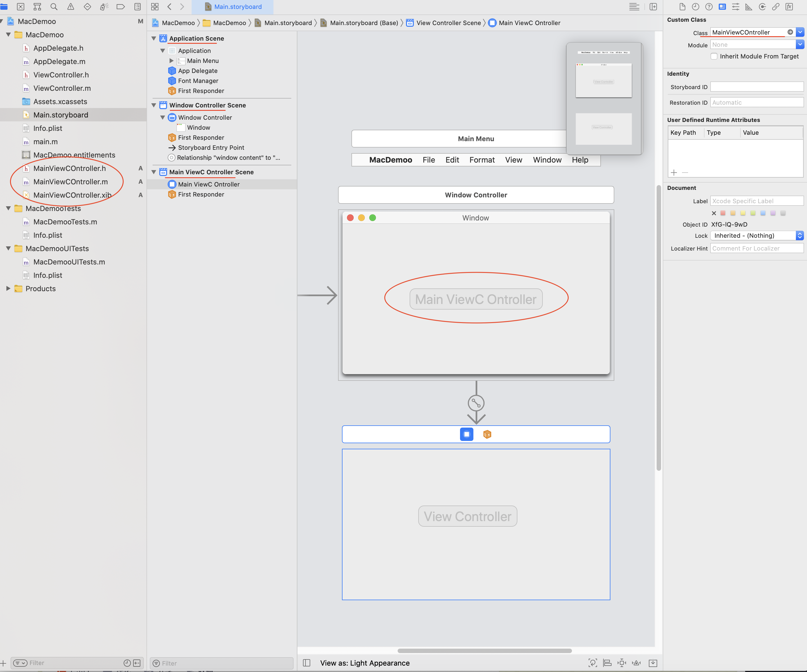Click the red label color swatch
Screen dimensions: 807x672
pos(723,213)
